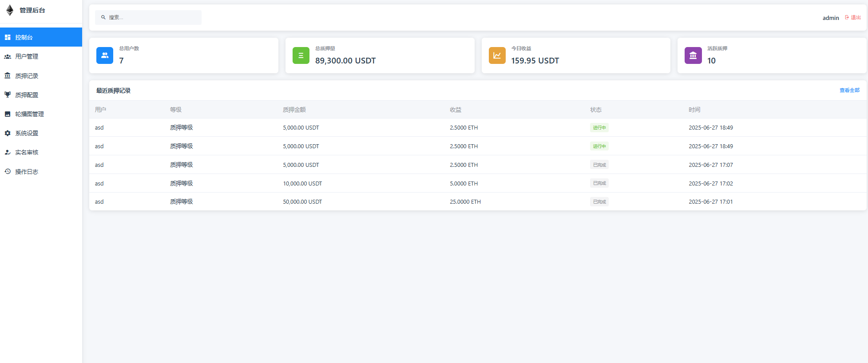Click the green list icon on 总质押量 card
The image size is (868, 363).
pos(301,55)
